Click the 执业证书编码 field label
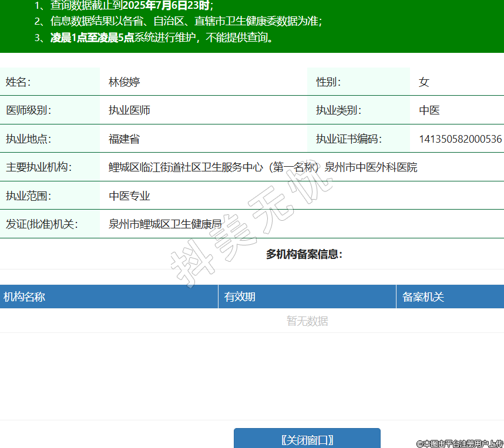The image size is (504, 448). 348,139
